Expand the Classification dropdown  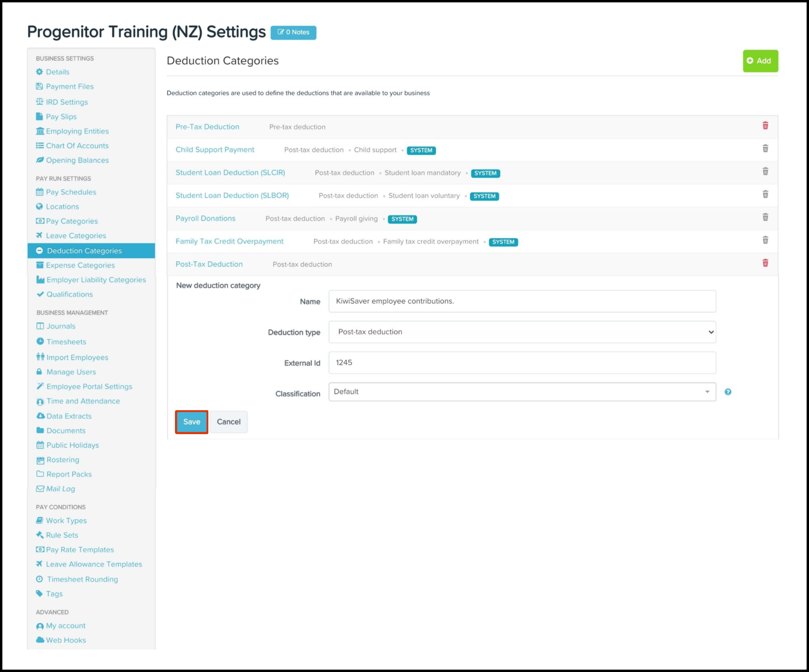click(522, 392)
